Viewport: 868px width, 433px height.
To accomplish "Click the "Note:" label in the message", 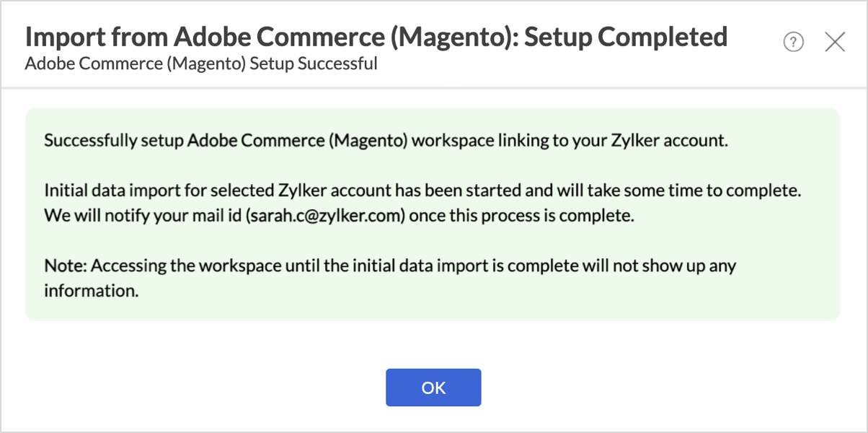I will pyautogui.click(x=65, y=266).
